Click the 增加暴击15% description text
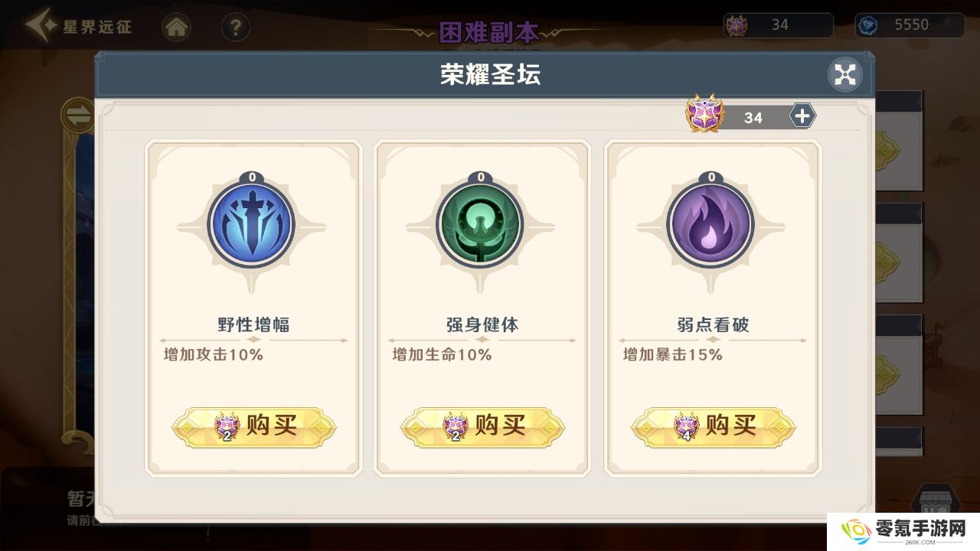980x551 pixels. [672, 354]
